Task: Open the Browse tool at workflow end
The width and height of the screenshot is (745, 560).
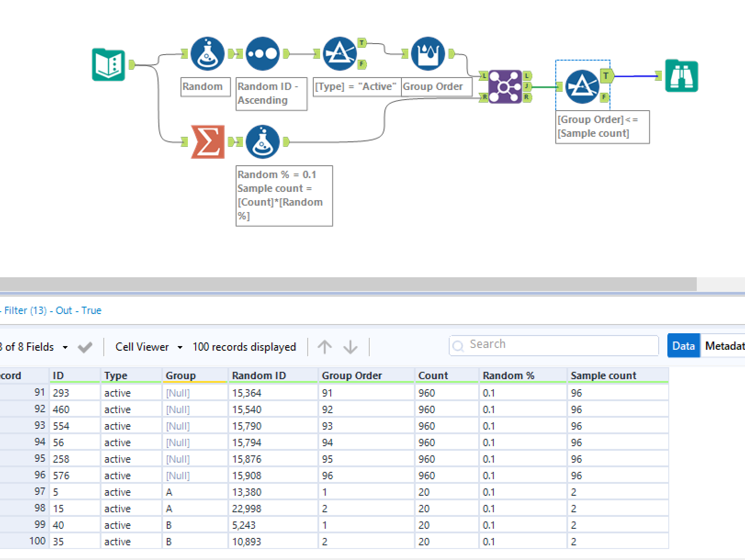Action: [682, 76]
